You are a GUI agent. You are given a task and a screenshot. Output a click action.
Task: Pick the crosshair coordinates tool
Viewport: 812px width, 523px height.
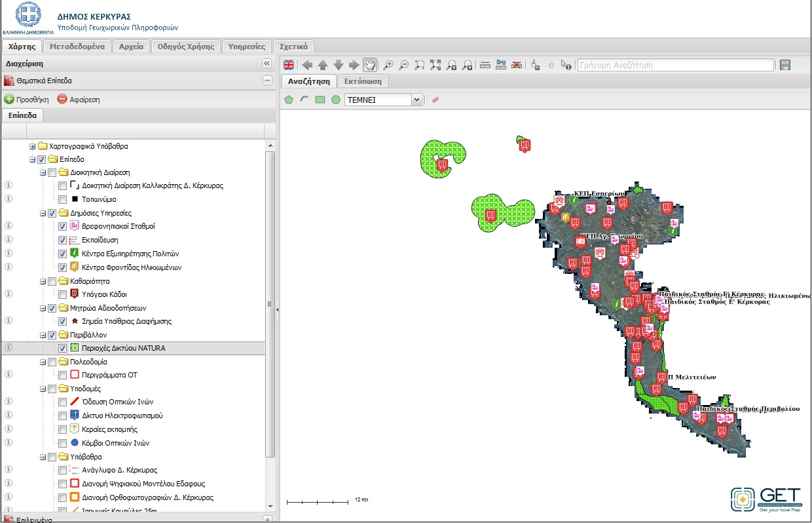click(551, 65)
